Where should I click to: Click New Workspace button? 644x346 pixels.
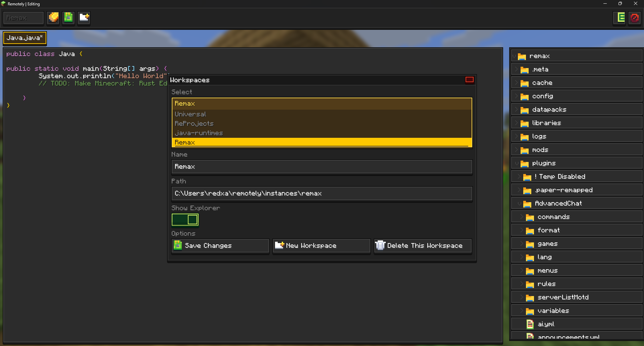(x=321, y=246)
